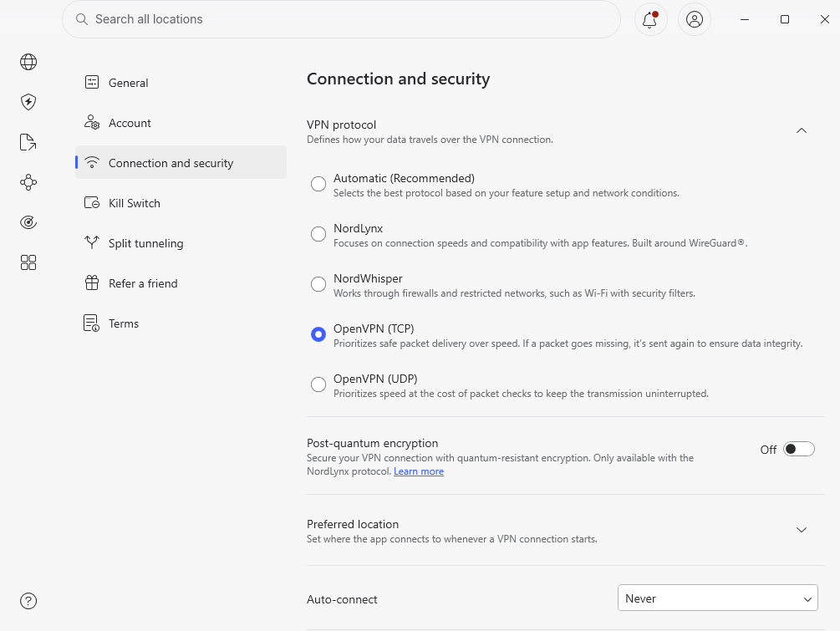Screen dimensions: 840x631
Task: Click the VPN protocol heading text
Action: point(341,125)
